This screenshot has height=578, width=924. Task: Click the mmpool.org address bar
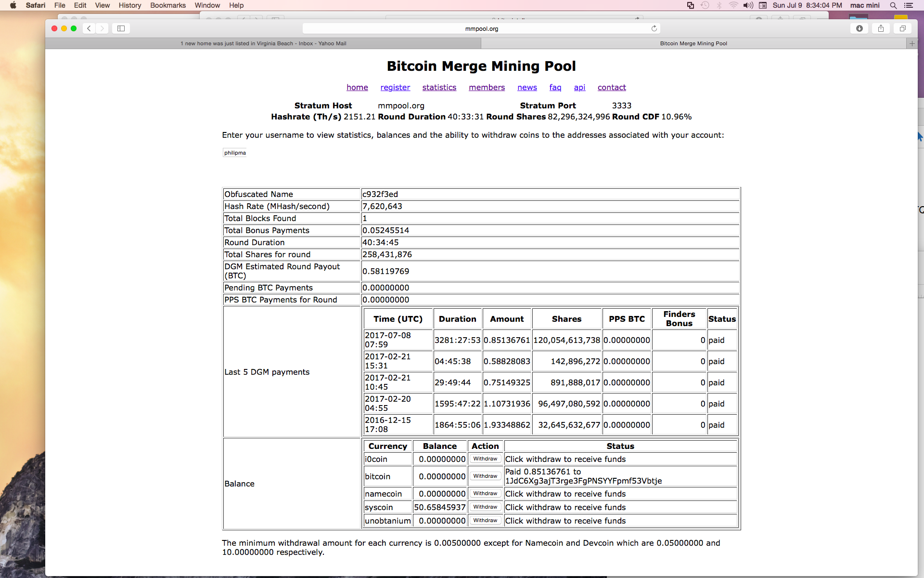coord(481,28)
